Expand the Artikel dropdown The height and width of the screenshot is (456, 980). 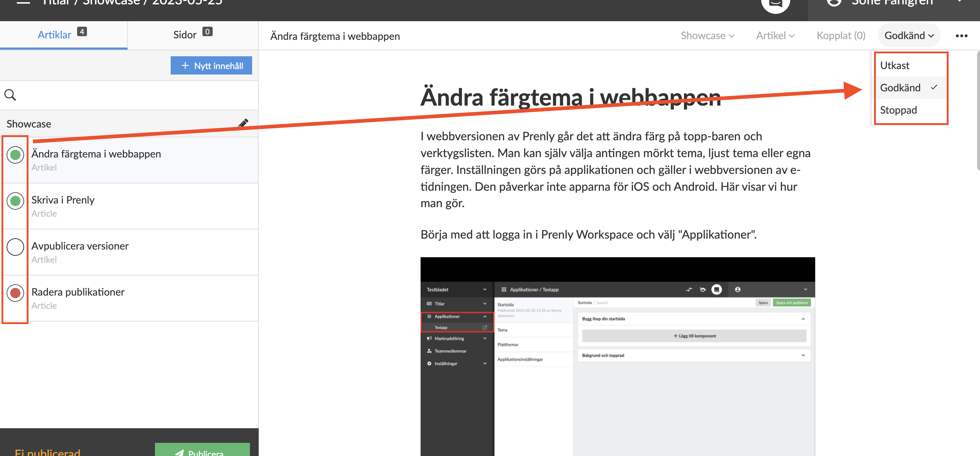click(775, 36)
